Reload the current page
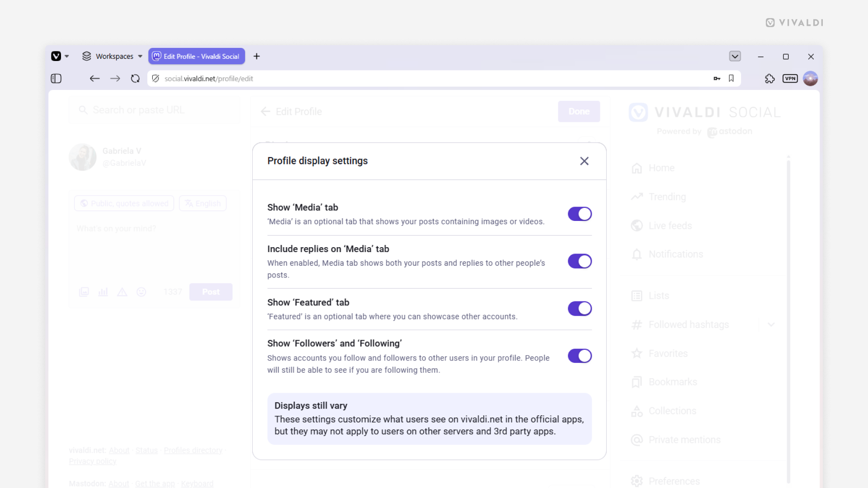Viewport: 868px width, 488px height. click(x=135, y=79)
